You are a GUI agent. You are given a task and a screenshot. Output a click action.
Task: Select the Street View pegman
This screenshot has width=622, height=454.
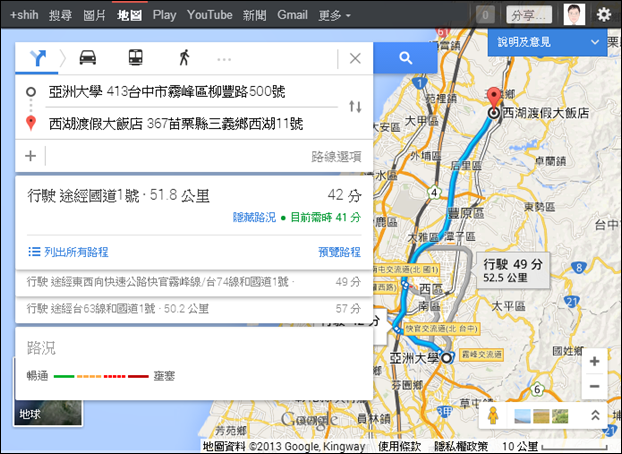point(493,416)
